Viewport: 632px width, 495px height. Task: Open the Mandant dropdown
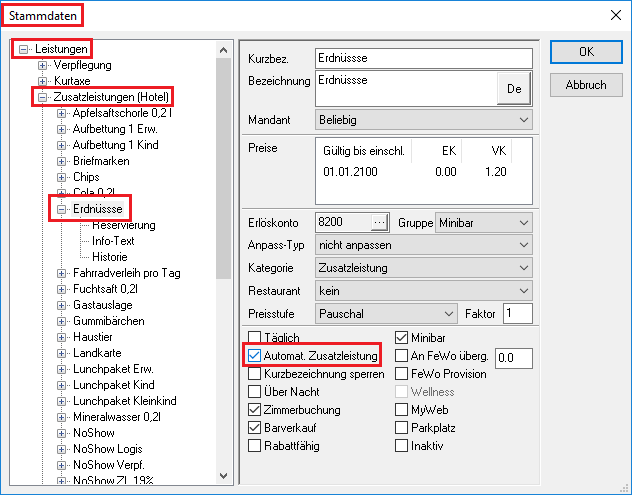point(424,120)
